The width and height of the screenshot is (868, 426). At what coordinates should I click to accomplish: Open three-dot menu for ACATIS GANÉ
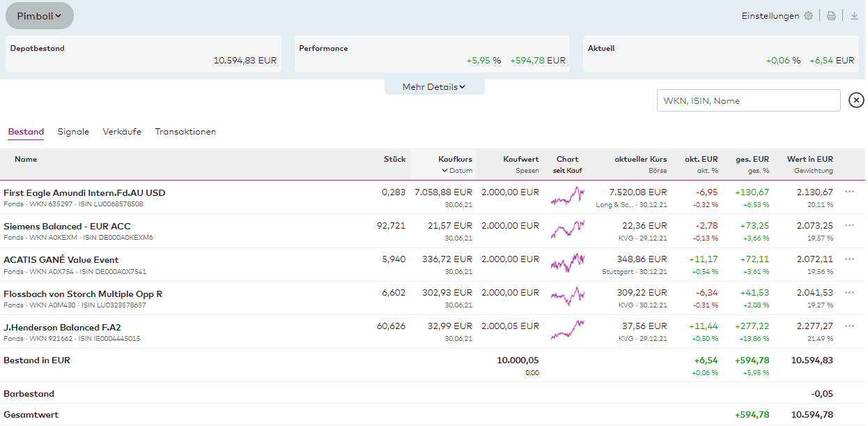[849, 259]
